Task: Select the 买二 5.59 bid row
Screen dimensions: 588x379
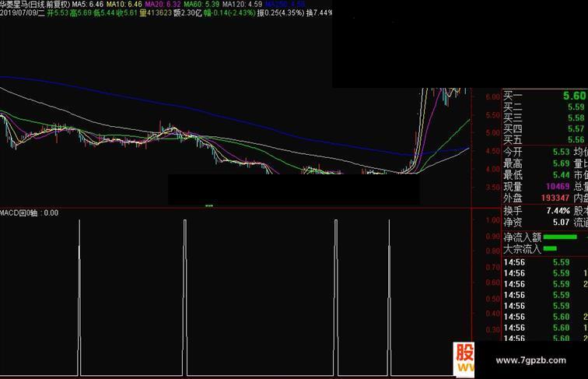Action: tap(545, 107)
